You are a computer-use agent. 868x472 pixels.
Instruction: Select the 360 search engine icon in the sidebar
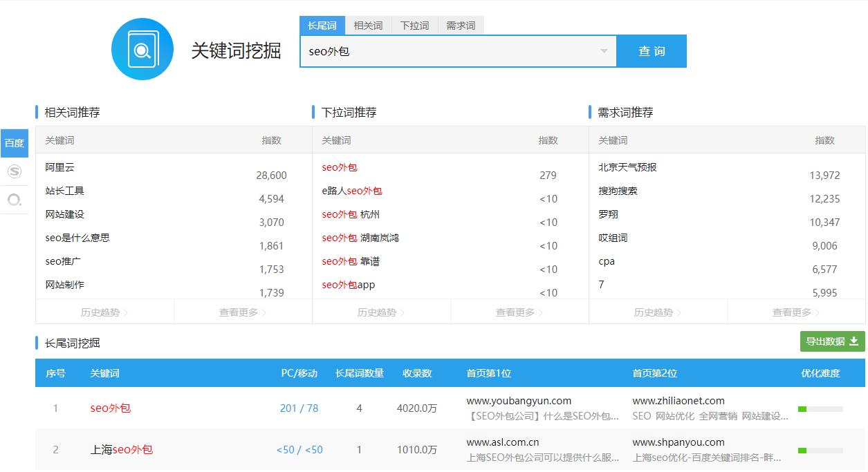14,200
